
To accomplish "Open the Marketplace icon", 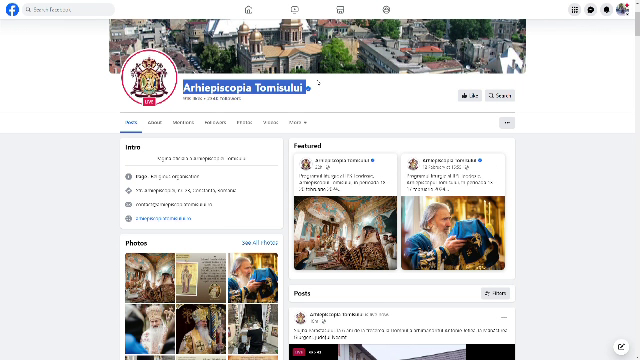I will (x=340, y=10).
